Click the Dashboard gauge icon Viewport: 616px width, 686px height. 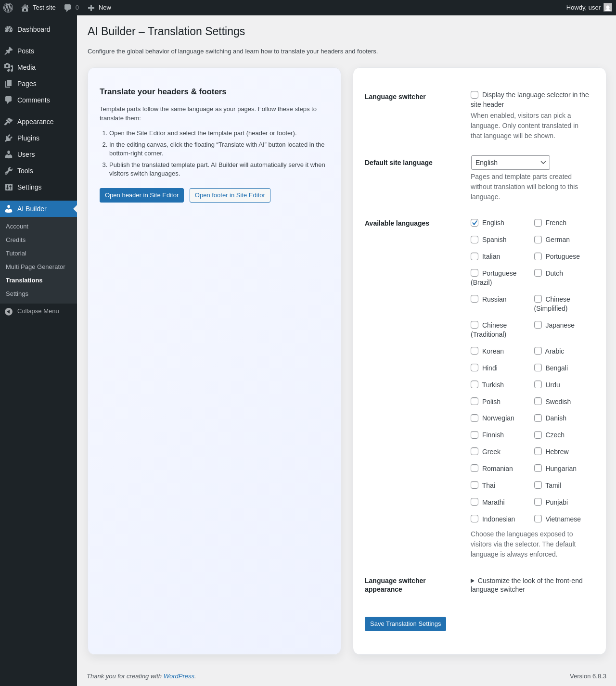pos(9,29)
